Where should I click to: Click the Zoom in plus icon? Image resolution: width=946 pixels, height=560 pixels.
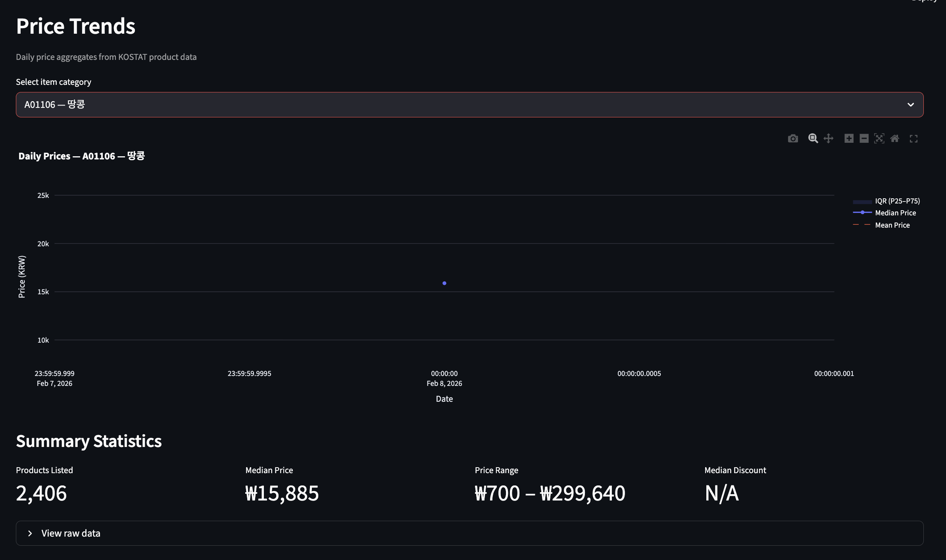click(x=849, y=138)
